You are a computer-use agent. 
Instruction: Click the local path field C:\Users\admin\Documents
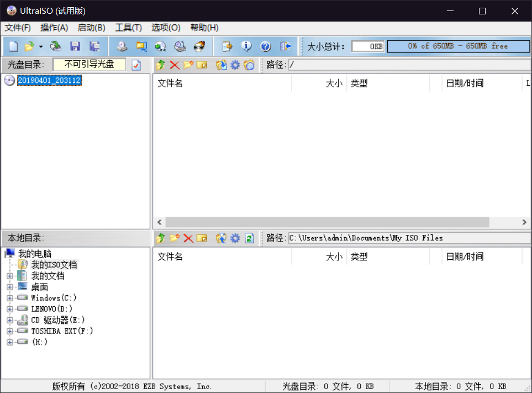(x=409, y=238)
